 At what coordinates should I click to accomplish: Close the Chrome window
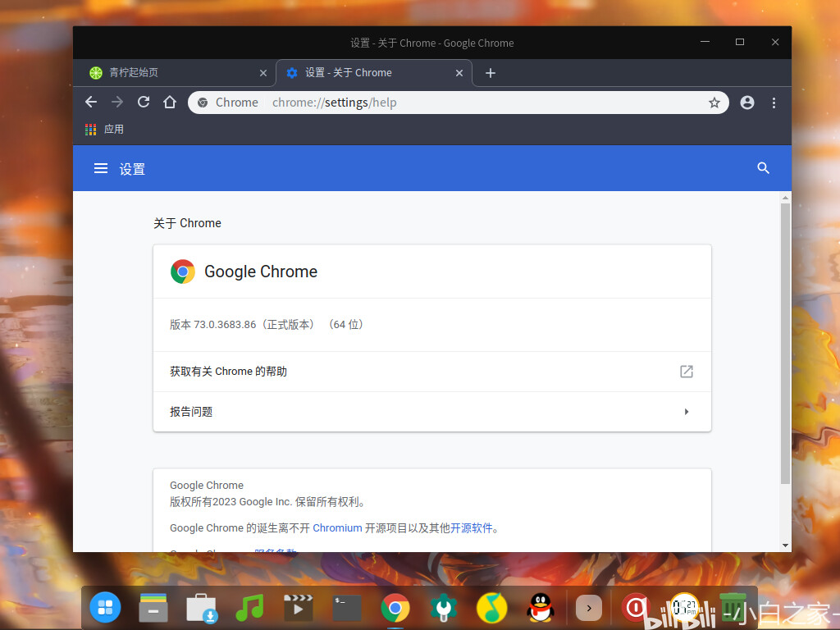774,42
